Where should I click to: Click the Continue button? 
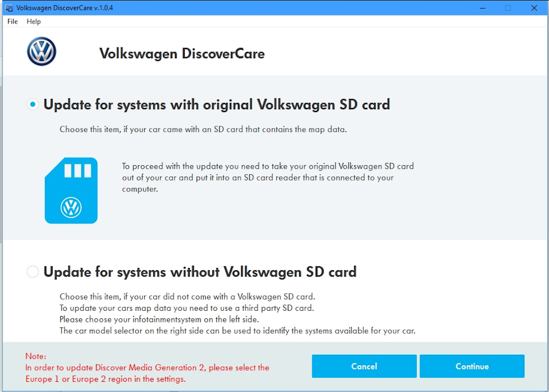(x=472, y=366)
